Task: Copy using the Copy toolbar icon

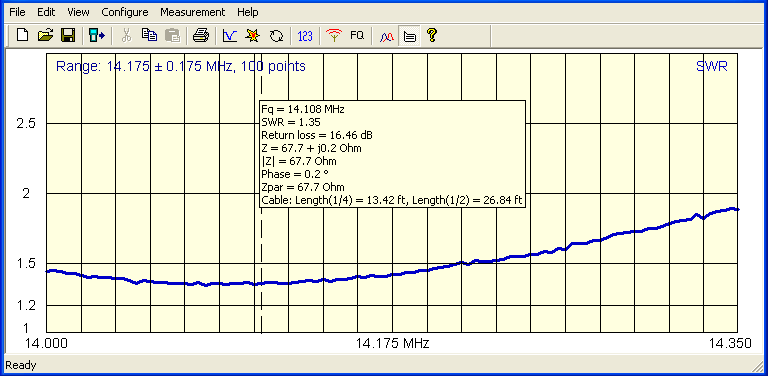Action: click(149, 35)
